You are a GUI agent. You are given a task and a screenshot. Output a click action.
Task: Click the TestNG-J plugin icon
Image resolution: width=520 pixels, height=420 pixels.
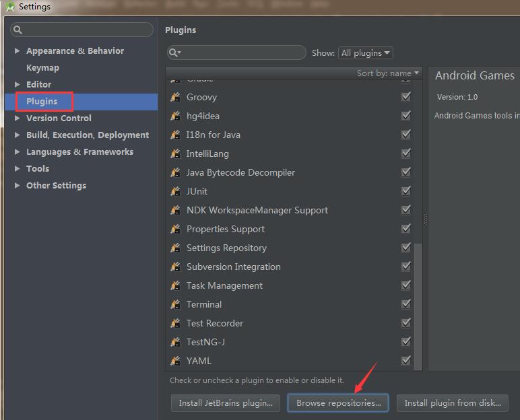pyautogui.click(x=175, y=342)
